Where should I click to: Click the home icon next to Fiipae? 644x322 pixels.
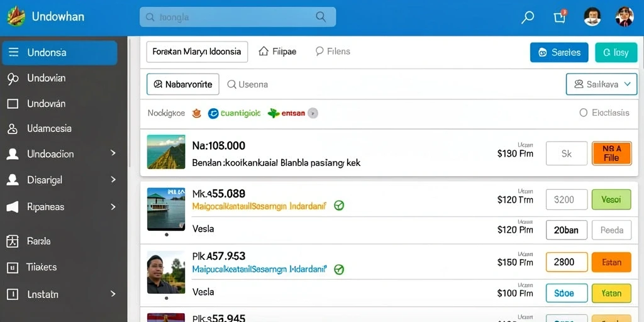[264, 52]
